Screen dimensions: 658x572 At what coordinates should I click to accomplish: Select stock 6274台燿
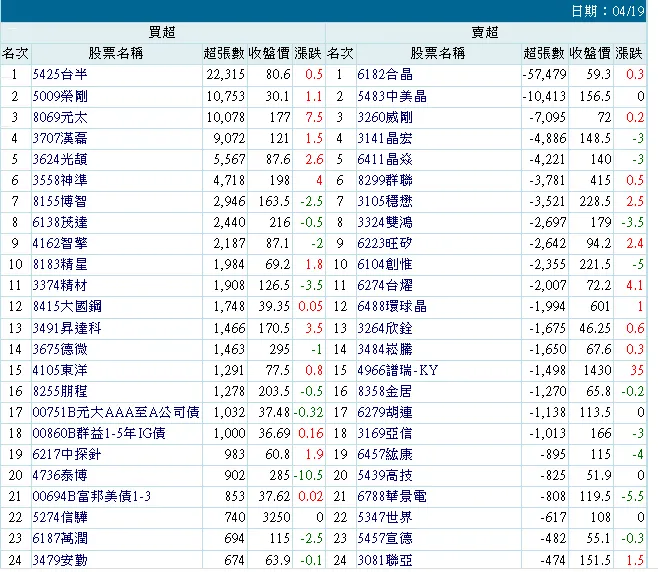coord(385,285)
